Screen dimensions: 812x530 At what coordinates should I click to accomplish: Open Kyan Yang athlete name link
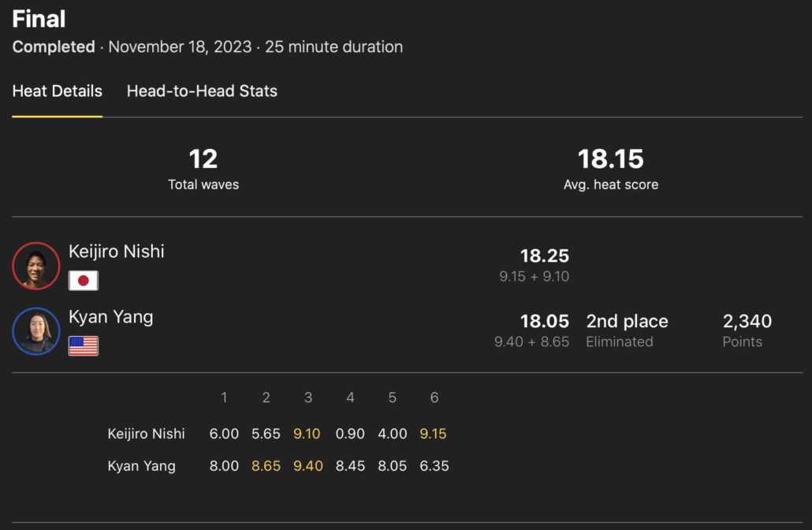point(111,317)
